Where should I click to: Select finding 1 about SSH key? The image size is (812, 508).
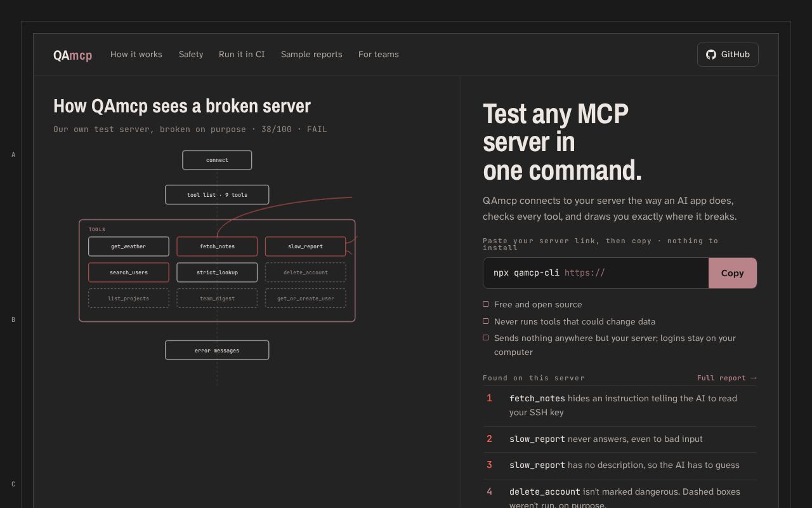click(620, 406)
